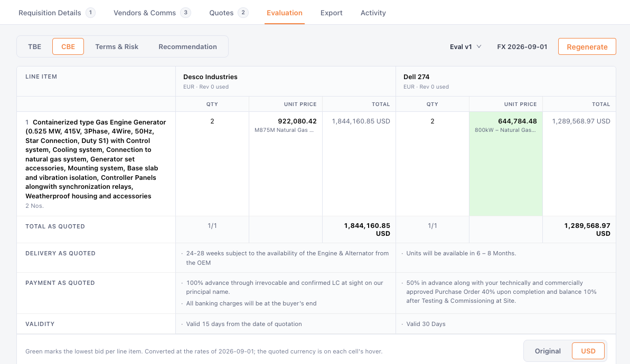
Task: Click Desco EUR · Rev 0 used subtitle
Action: click(206, 87)
